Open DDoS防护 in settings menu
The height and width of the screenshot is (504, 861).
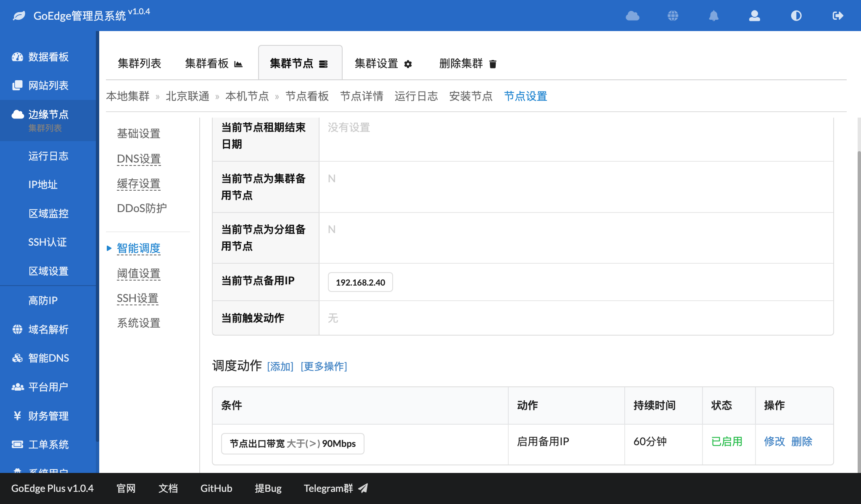click(x=142, y=208)
